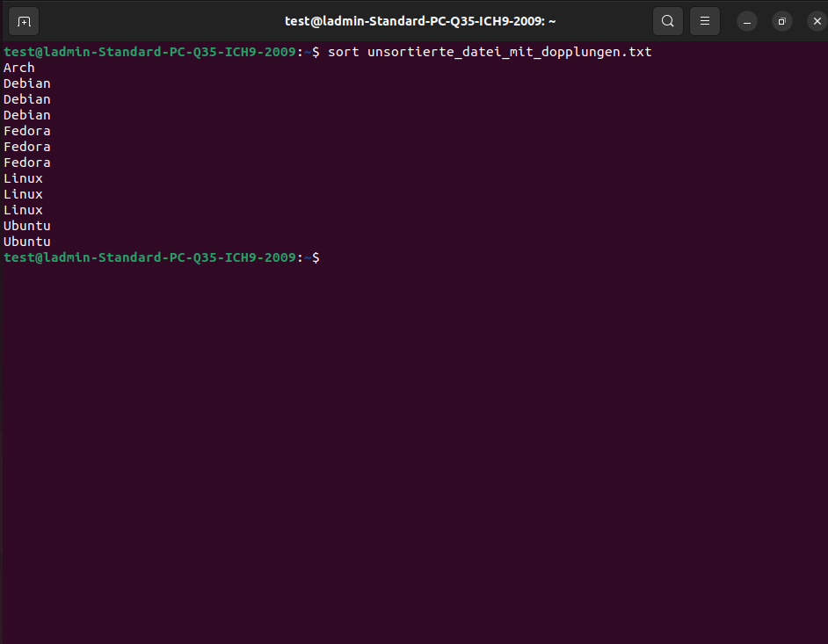Viewport: 828px width, 644px height.
Task: Click the empty prompt on the last line
Action: [x=162, y=257]
